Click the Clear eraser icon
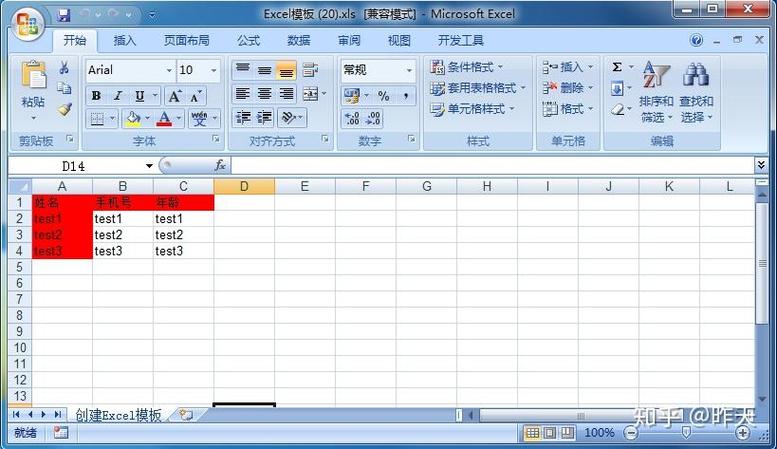The image size is (777, 449). (617, 110)
